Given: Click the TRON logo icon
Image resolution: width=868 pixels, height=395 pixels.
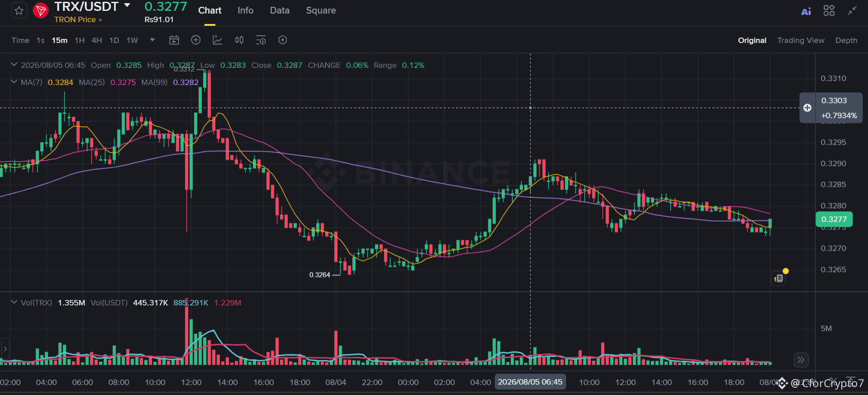Looking at the screenshot, I should tap(41, 10).
